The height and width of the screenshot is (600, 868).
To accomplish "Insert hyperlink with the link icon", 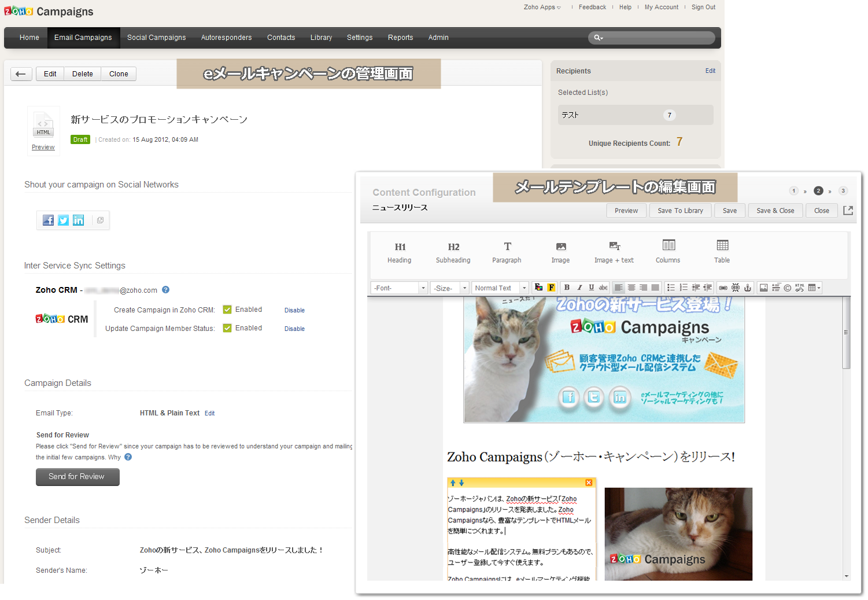I will pos(723,288).
